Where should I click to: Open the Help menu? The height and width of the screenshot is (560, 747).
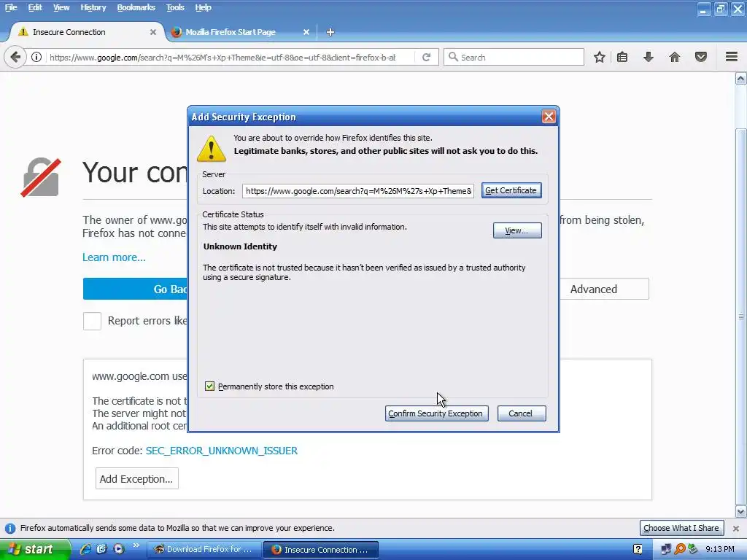(x=204, y=7)
